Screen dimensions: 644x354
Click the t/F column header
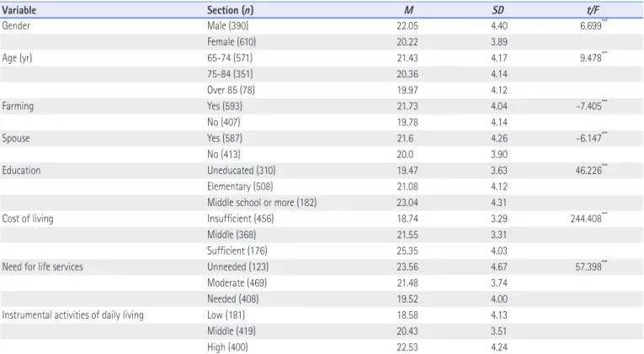(593, 10)
